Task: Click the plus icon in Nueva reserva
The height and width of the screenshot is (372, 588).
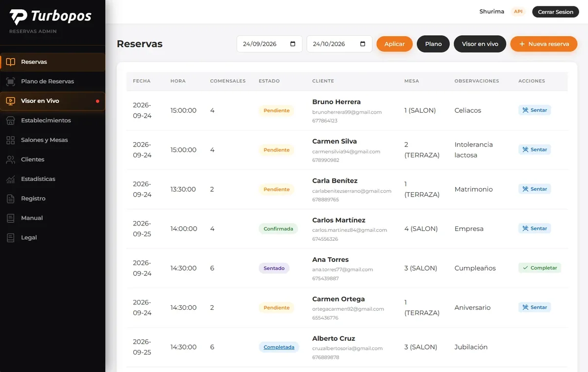Action: (x=522, y=44)
